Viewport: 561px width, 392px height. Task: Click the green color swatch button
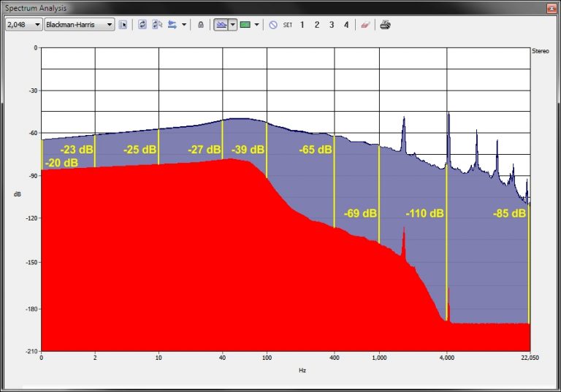coord(245,25)
